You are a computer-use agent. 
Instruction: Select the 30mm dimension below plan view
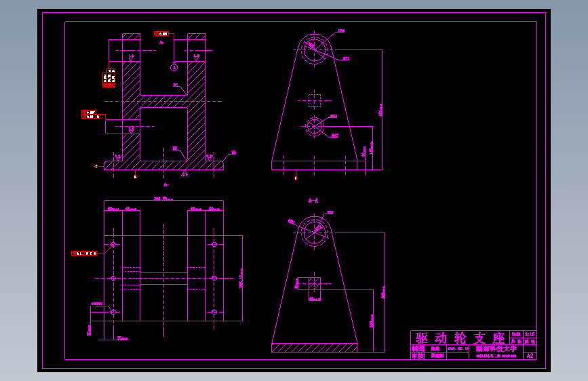122,338
